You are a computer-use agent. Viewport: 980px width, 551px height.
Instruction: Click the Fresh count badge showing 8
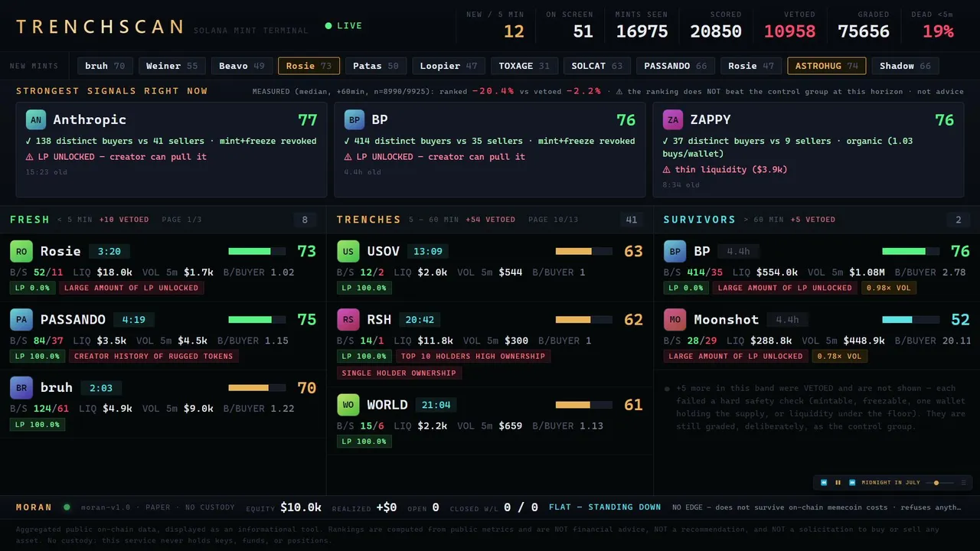click(x=305, y=220)
